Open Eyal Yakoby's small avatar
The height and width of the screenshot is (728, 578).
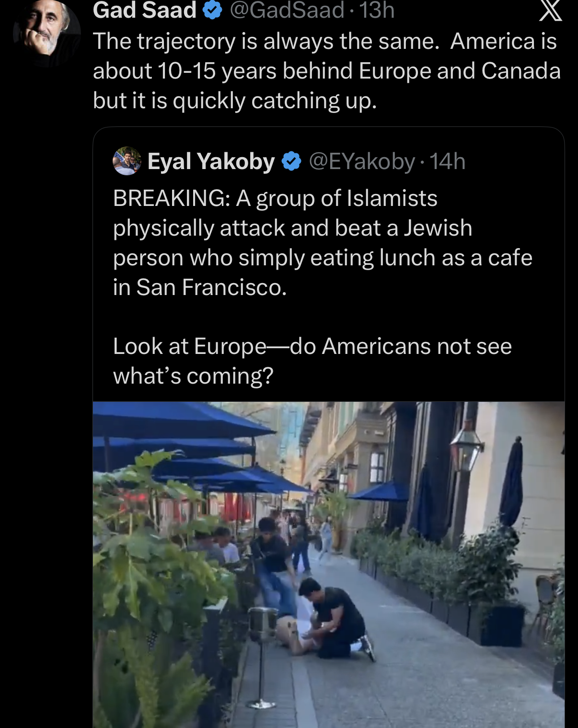pyautogui.click(x=127, y=161)
